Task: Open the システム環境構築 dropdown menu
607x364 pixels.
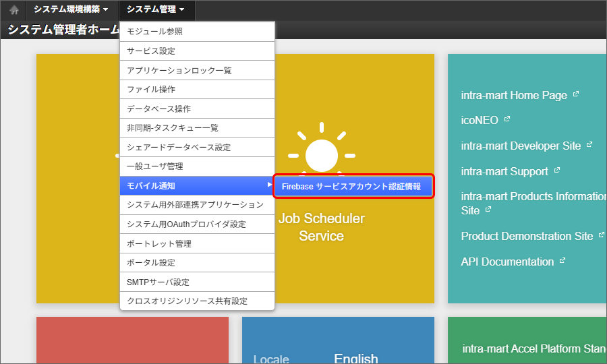Action: pyautogui.click(x=71, y=9)
